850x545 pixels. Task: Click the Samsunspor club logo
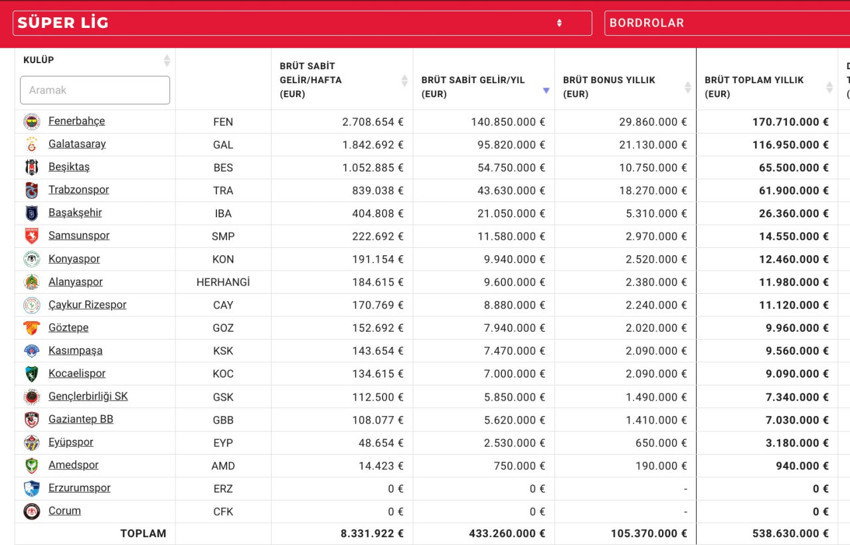point(31,236)
